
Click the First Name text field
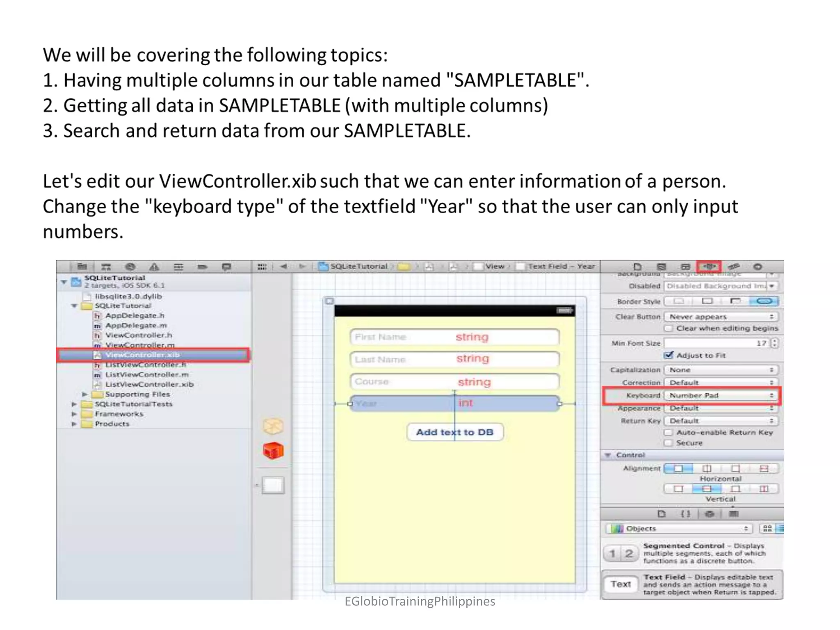[x=454, y=337]
